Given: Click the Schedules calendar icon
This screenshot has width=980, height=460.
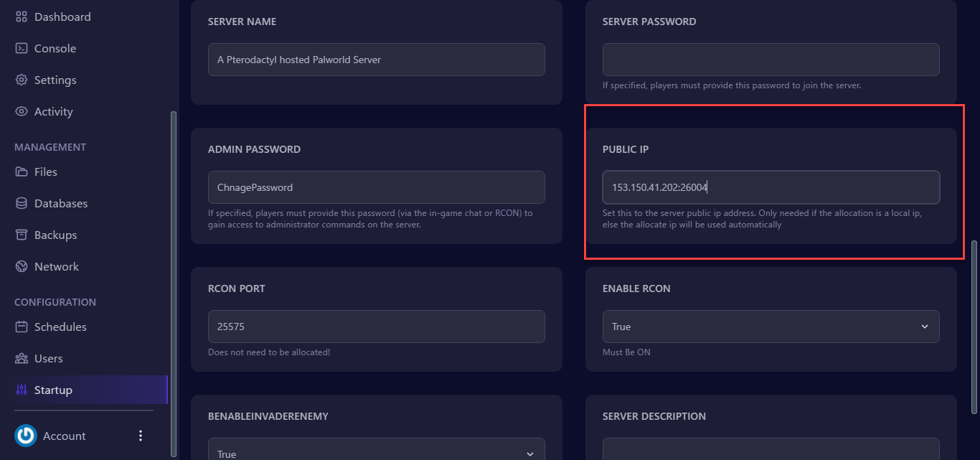Looking at the screenshot, I should point(22,327).
